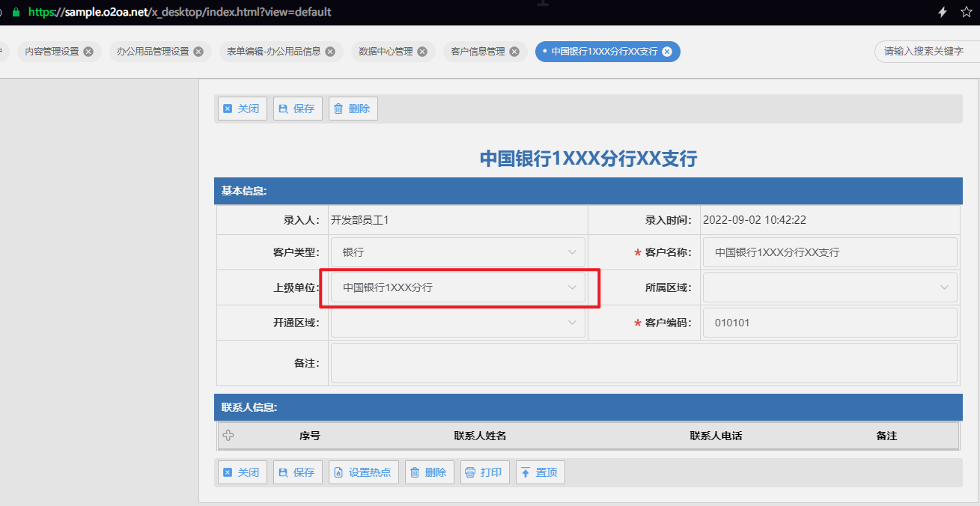Click the 联系人姓名 column header
Image resolution: width=980 pixels, height=506 pixels.
coord(480,436)
